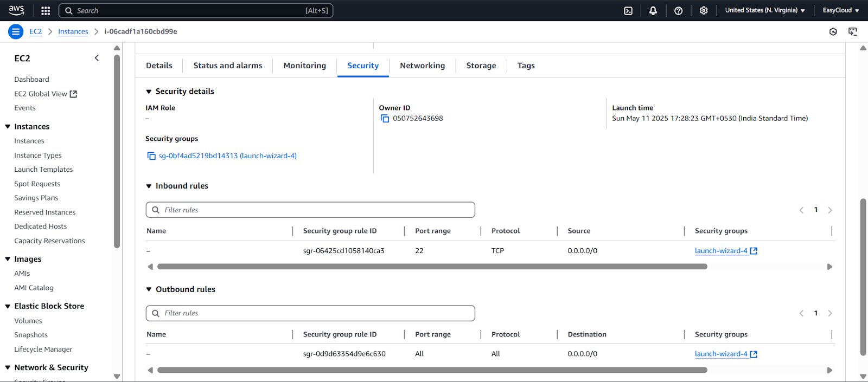
Task: Collapse the Network & Security group in the sidebar
Action: [x=8, y=367]
